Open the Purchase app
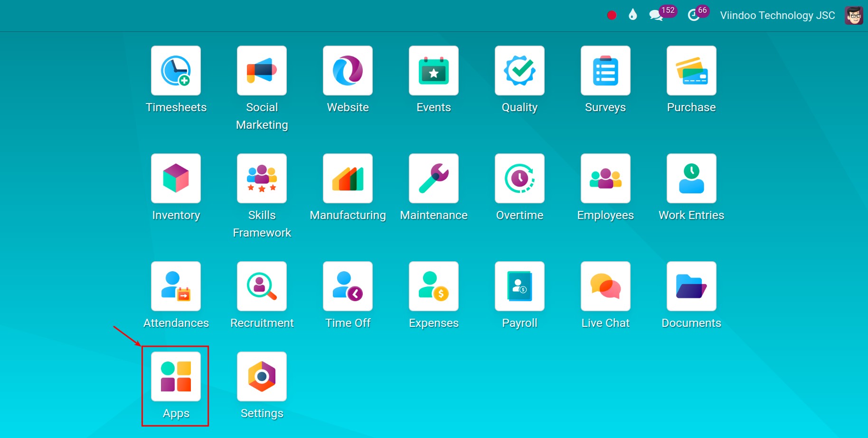Image resolution: width=868 pixels, height=438 pixels. point(691,71)
